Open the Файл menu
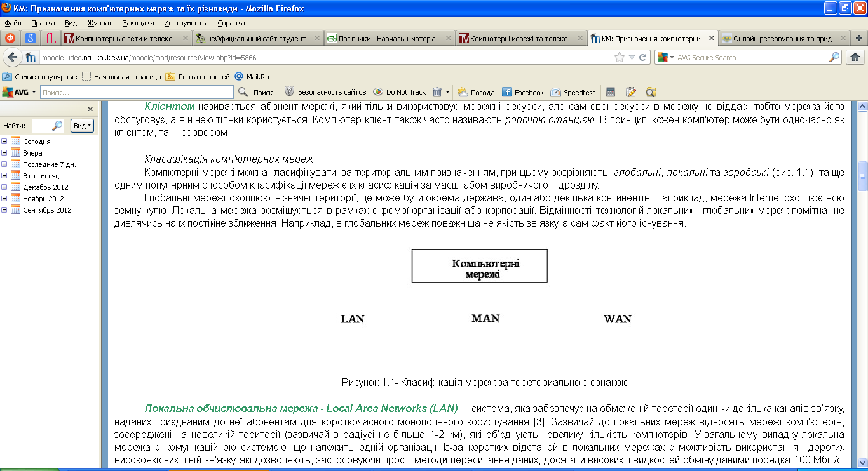This screenshot has height=471, width=868. (x=13, y=23)
